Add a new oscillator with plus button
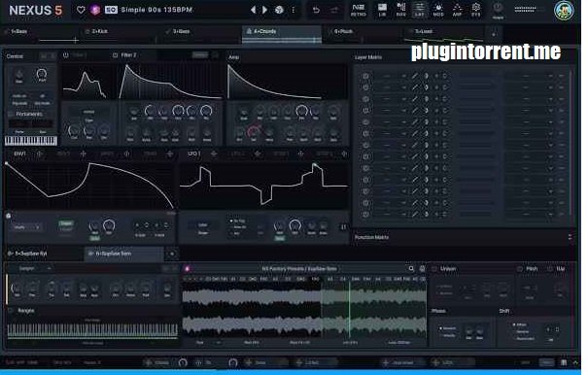Screen dimensions: 588x375 click(172, 254)
